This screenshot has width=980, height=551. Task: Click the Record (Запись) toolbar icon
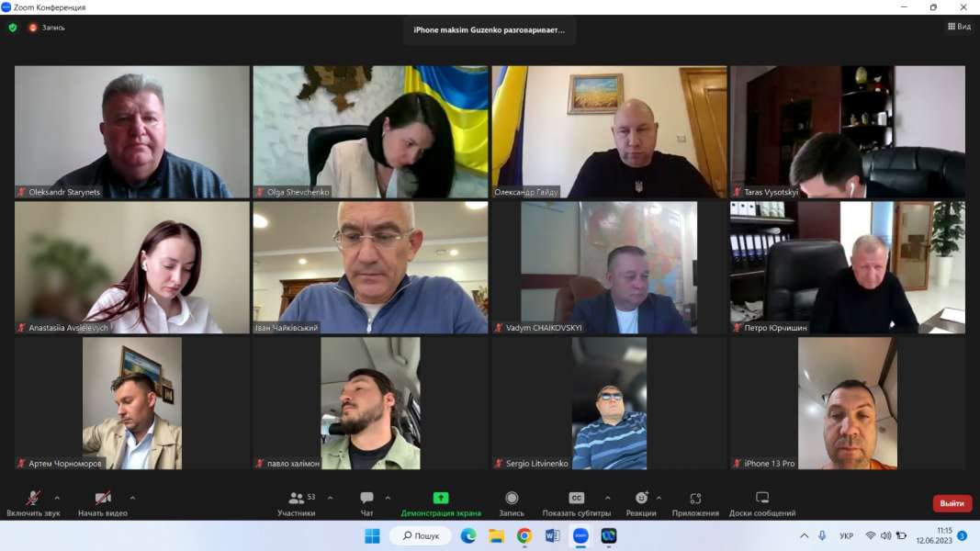512,501
